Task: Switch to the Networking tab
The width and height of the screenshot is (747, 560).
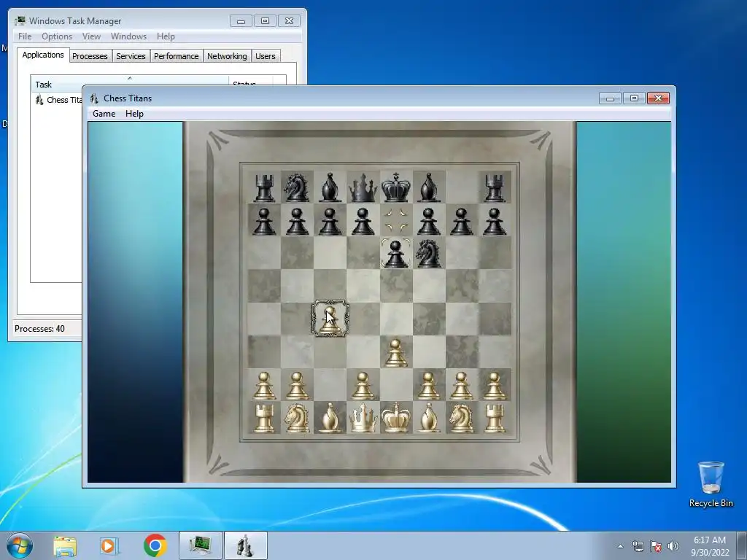Action: (x=227, y=56)
